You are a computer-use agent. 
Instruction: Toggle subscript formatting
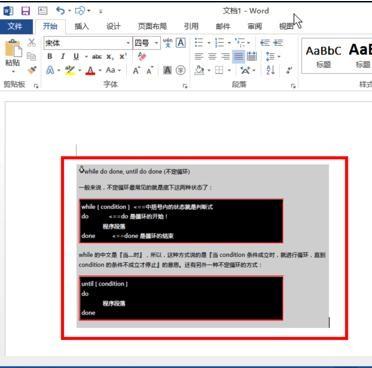110,57
